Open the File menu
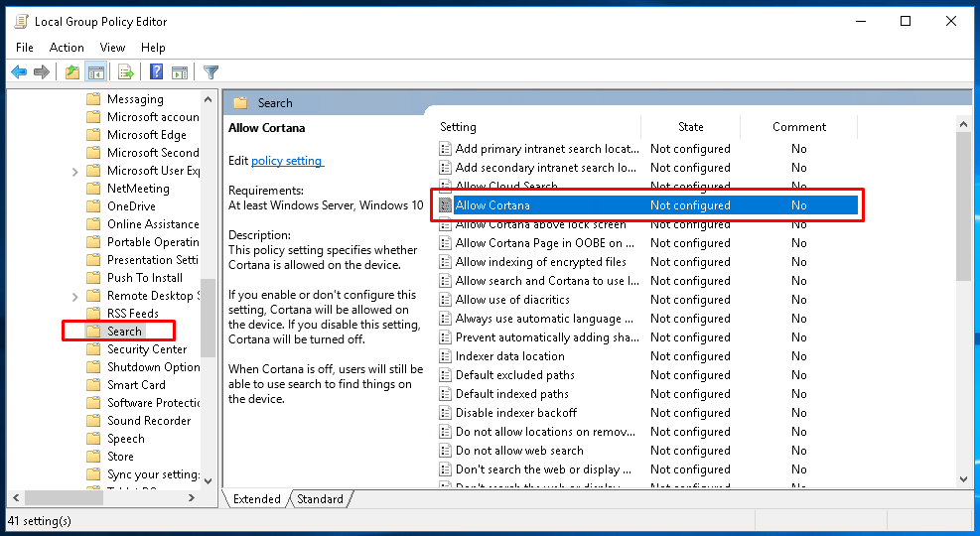Viewport: 980px width, 536px height. point(25,48)
